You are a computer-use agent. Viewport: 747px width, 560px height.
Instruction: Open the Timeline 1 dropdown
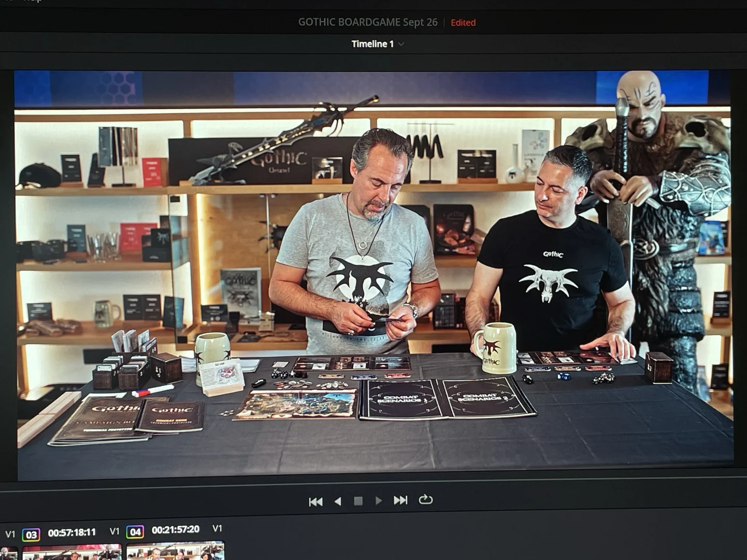pos(378,44)
